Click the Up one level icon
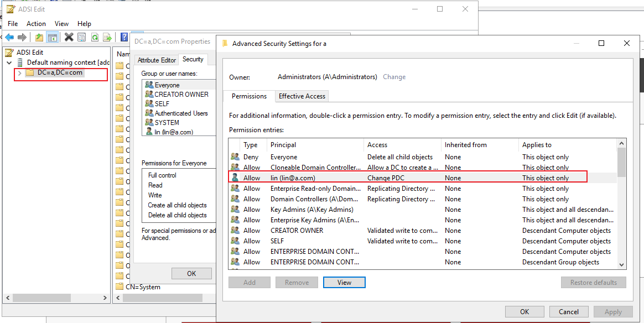Image resolution: width=644 pixels, height=323 pixels. coord(39,37)
